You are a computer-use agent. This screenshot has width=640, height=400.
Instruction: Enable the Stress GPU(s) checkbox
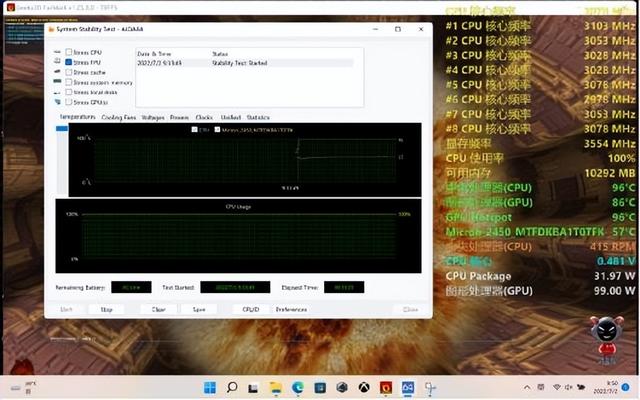tap(69, 102)
